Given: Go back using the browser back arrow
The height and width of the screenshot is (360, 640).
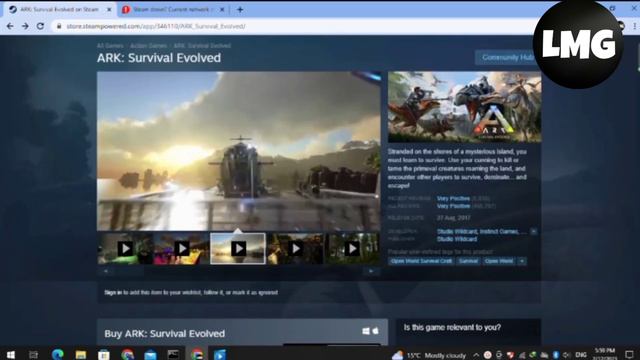Looking at the screenshot, I should [x=10, y=26].
